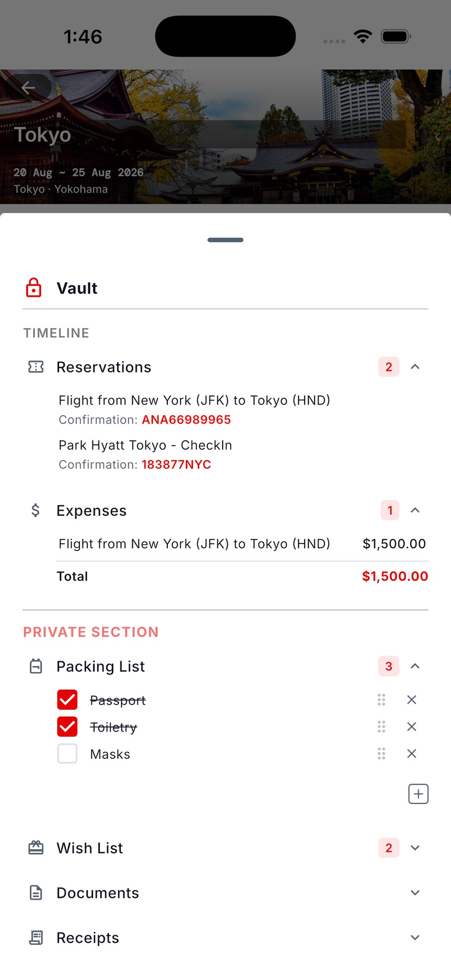Screen dimensions: 451x980
Task: Click the Receipts icon
Action: [x=36, y=937]
